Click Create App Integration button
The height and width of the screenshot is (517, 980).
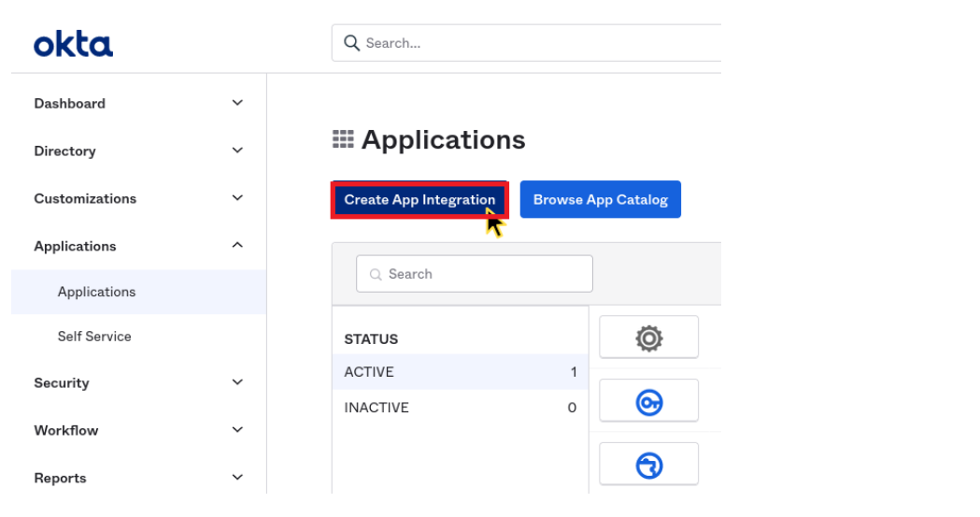pos(419,199)
